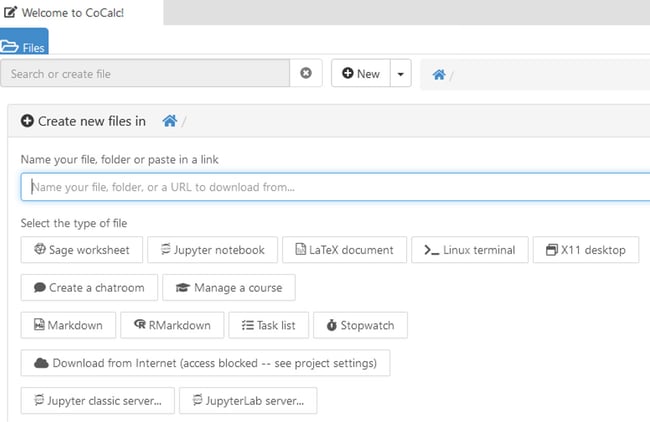The image size is (650, 422).
Task: Clear the search box with the X icon
Action: [x=306, y=73]
